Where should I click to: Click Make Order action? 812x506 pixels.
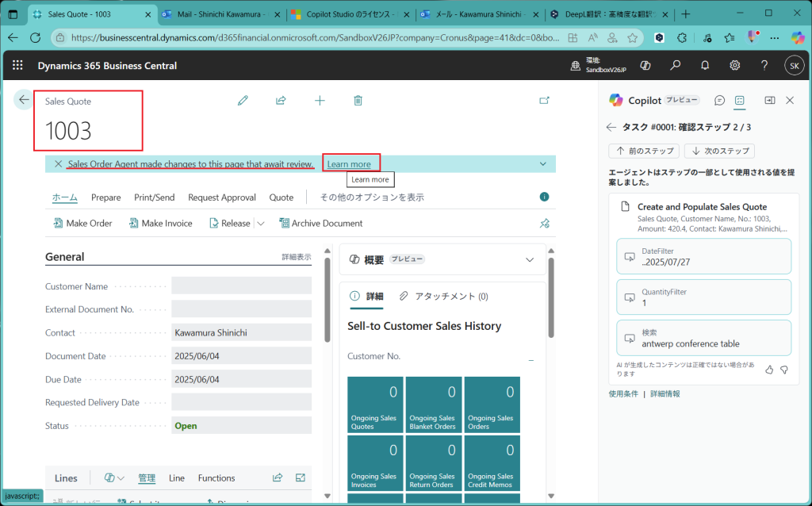coord(82,223)
